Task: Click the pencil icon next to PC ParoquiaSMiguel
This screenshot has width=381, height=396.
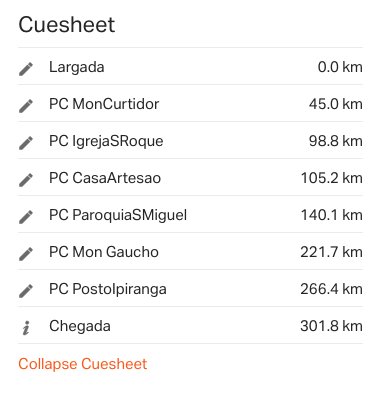Action: click(26, 217)
